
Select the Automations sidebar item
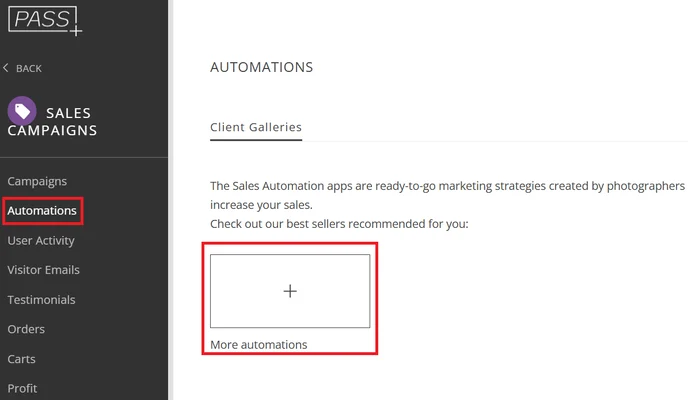pos(42,211)
